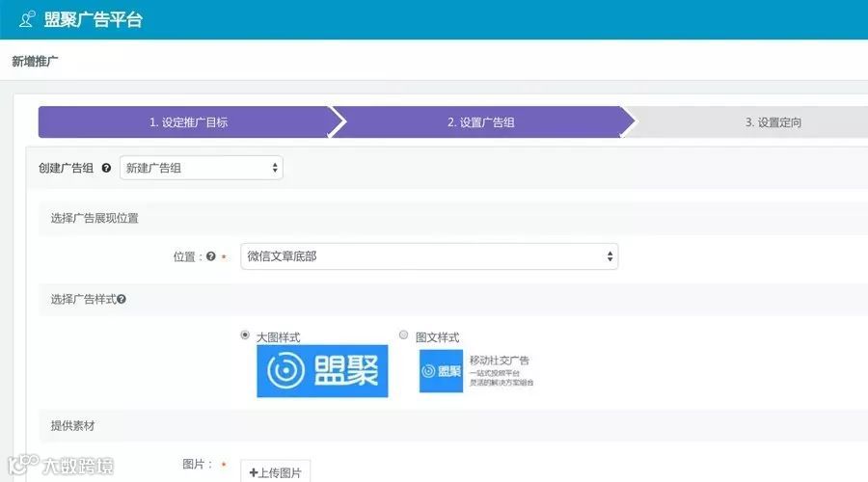Click help icon next to 创建广告组

106,169
